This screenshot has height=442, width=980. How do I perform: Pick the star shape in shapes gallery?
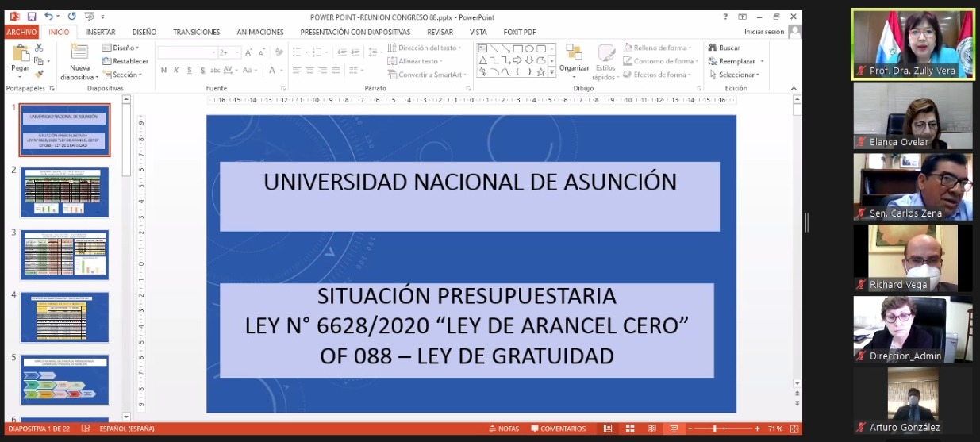(540, 72)
